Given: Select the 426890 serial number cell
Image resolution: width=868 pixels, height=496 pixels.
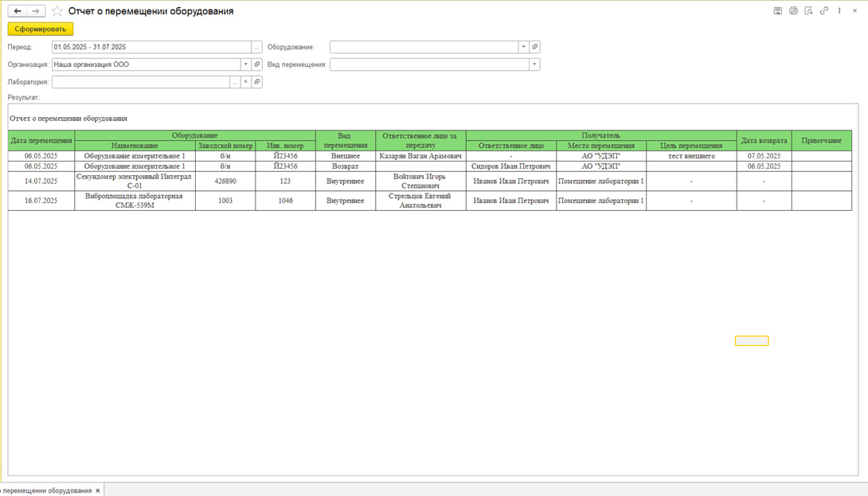Looking at the screenshot, I should coord(225,181).
